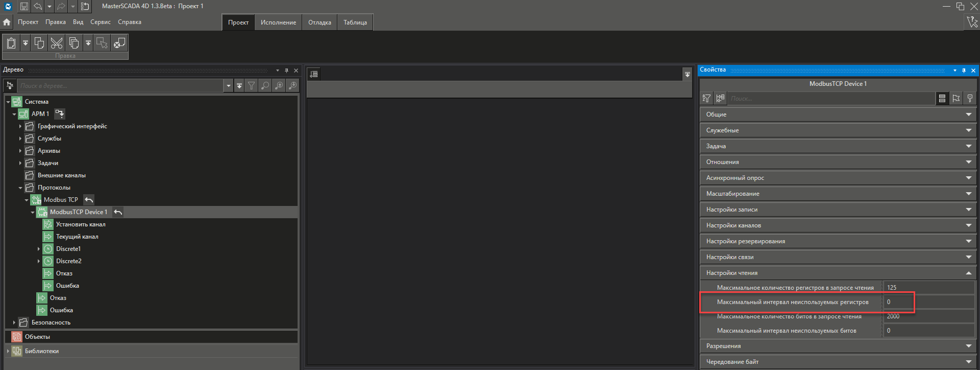This screenshot has height=370, width=980.
Task: Open the Справка menu
Action: 130,22
